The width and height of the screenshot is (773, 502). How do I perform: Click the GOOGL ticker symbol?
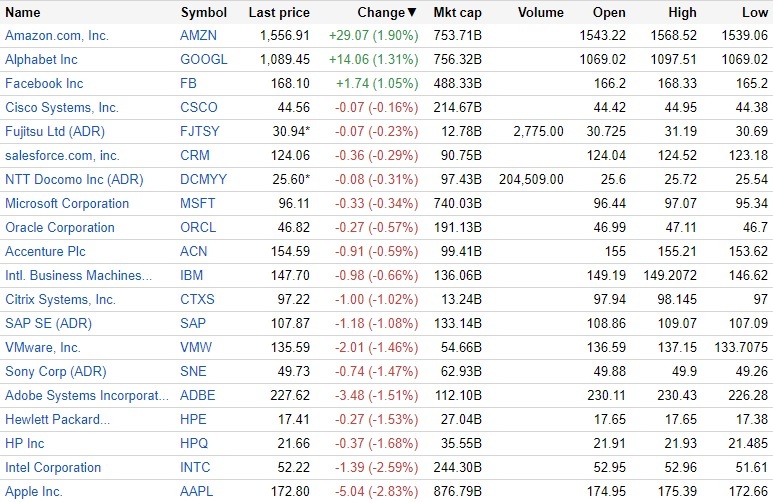click(204, 59)
